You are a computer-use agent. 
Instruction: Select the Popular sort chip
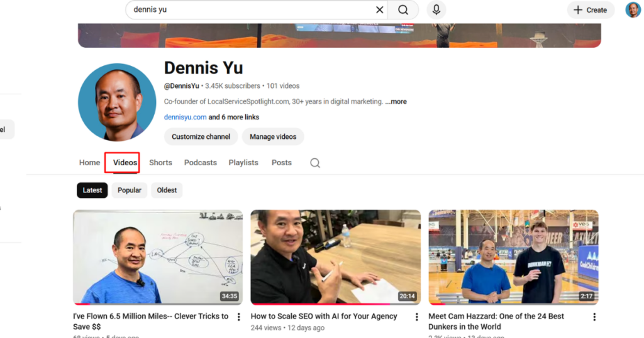[130, 190]
